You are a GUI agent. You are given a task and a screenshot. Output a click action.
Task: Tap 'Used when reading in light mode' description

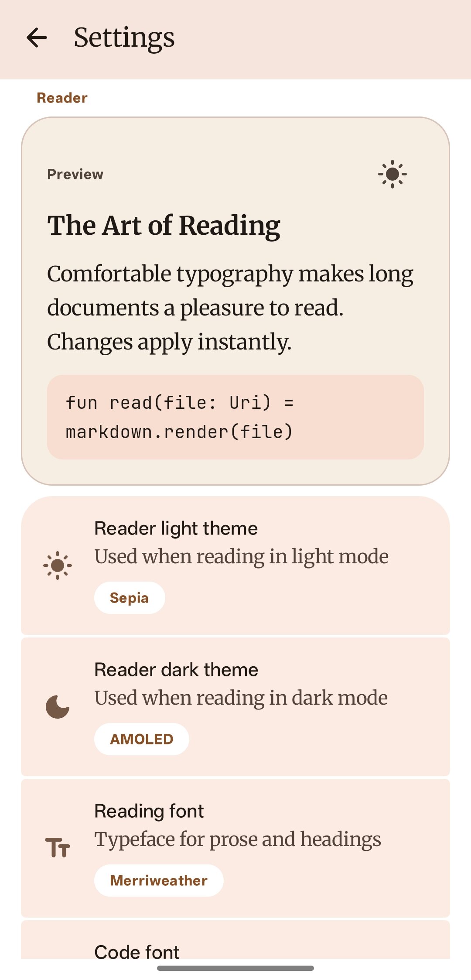pyautogui.click(x=242, y=557)
